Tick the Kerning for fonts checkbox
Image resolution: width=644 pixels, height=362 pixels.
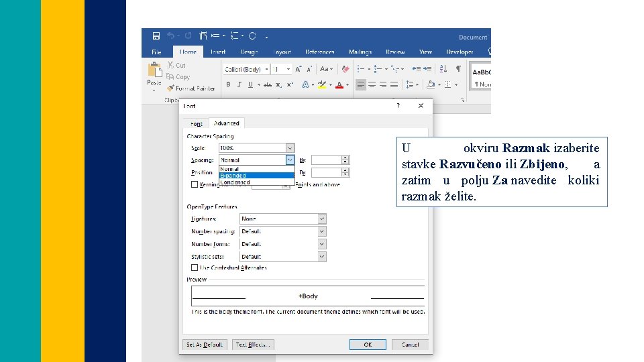[x=195, y=184]
